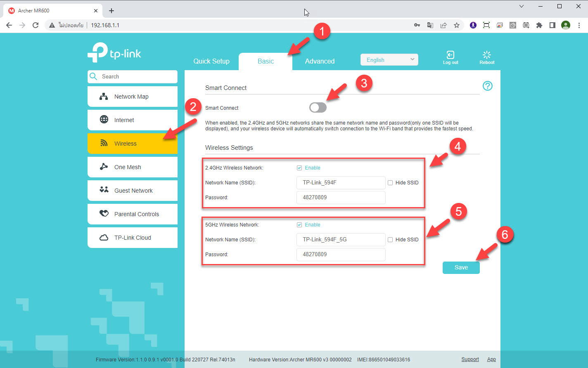Open the Support link in the footer

[x=470, y=359]
